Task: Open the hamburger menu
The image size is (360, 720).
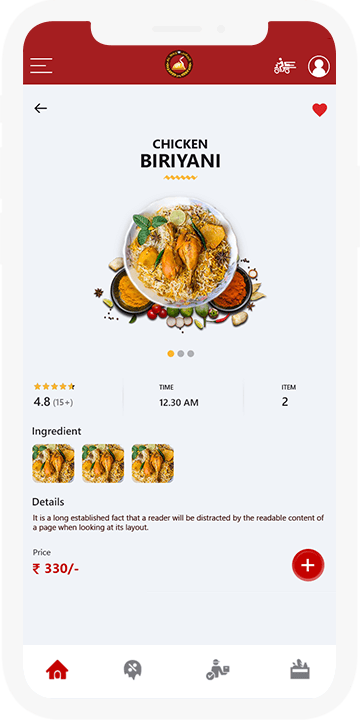Action: pyautogui.click(x=41, y=66)
